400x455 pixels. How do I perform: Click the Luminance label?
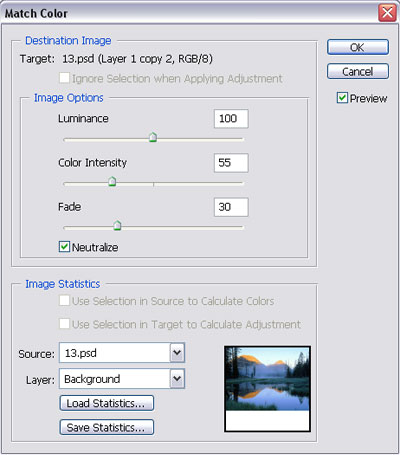coord(83,119)
